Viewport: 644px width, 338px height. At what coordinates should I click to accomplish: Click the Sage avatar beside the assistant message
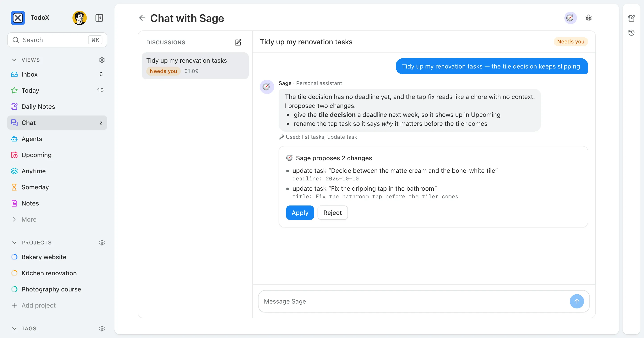[x=267, y=87]
